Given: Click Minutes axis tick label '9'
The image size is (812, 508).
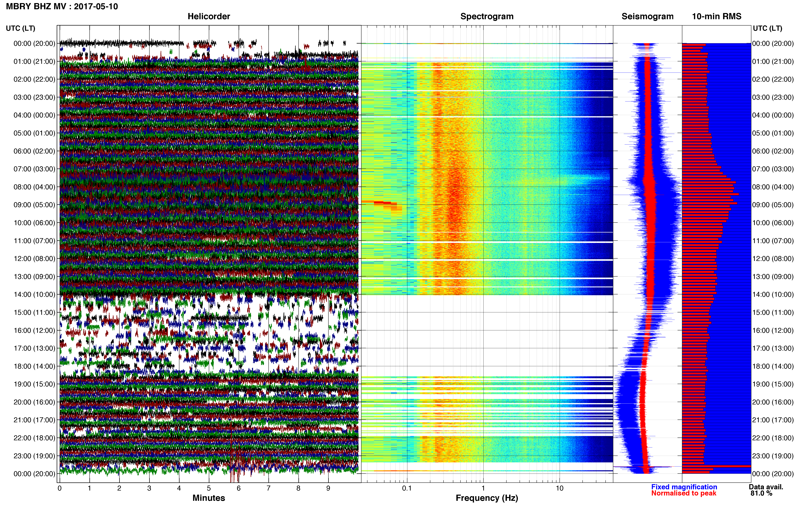Looking at the screenshot, I should click(x=328, y=488).
